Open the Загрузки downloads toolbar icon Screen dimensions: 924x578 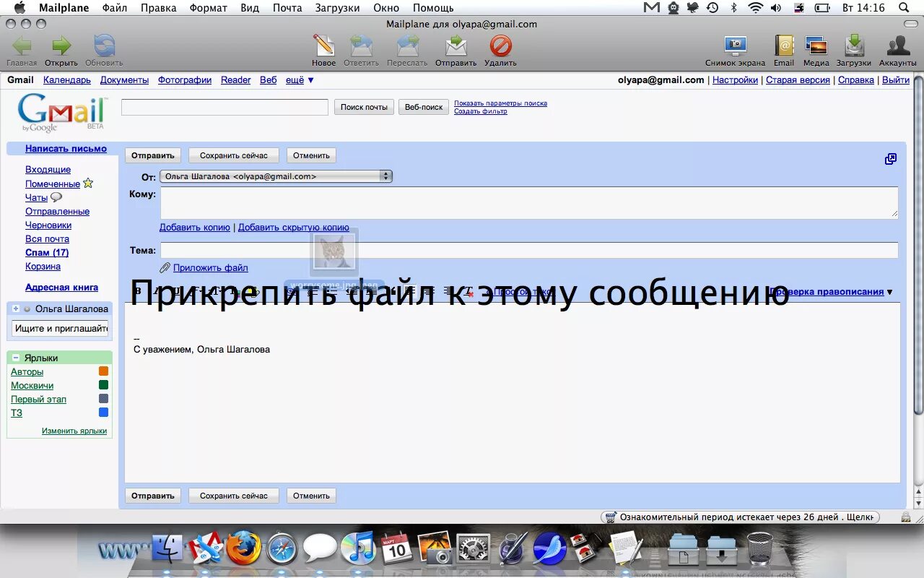click(854, 46)
